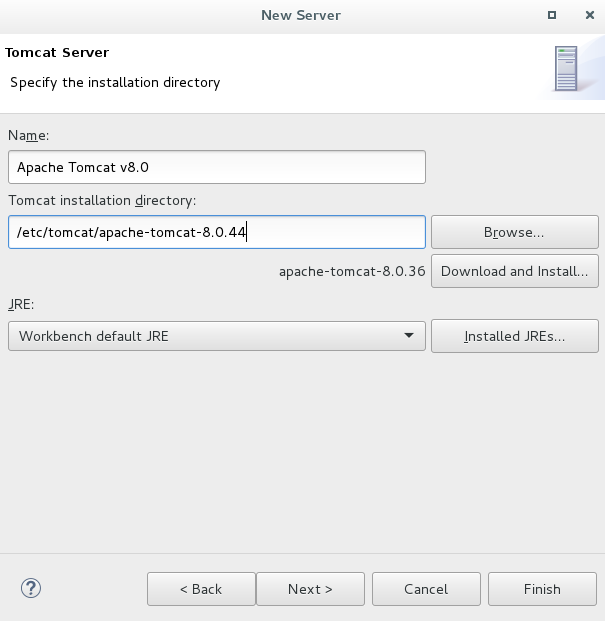The image size is (605, 621).
Task: Cancel the New Server wizard
Action: (426, 589)
